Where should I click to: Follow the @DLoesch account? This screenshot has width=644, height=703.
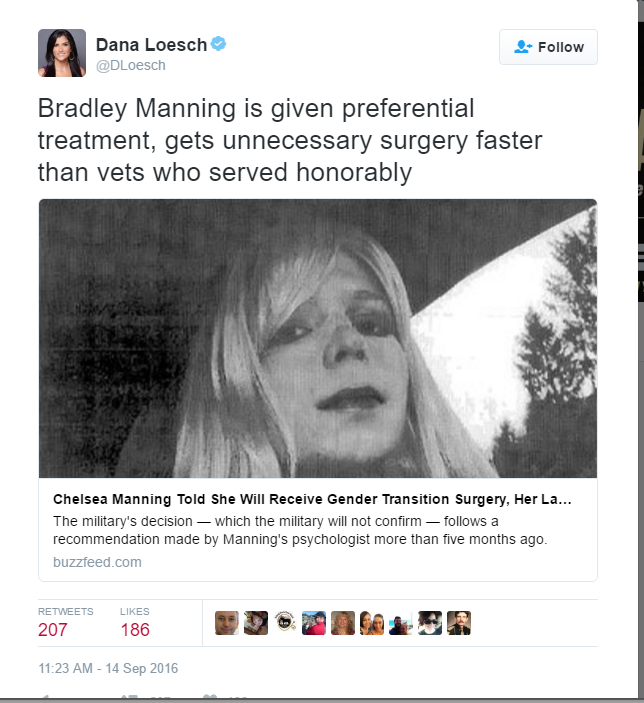548,47
